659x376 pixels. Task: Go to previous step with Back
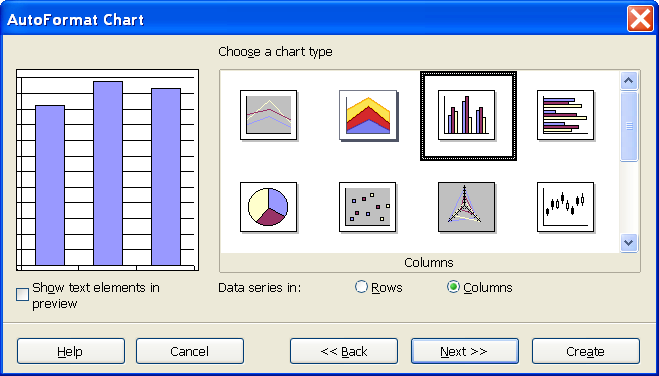344,351
